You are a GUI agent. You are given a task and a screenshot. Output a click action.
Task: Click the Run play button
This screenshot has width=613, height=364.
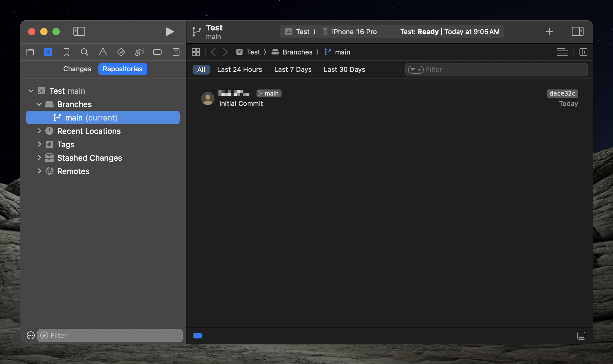(170, 32)
